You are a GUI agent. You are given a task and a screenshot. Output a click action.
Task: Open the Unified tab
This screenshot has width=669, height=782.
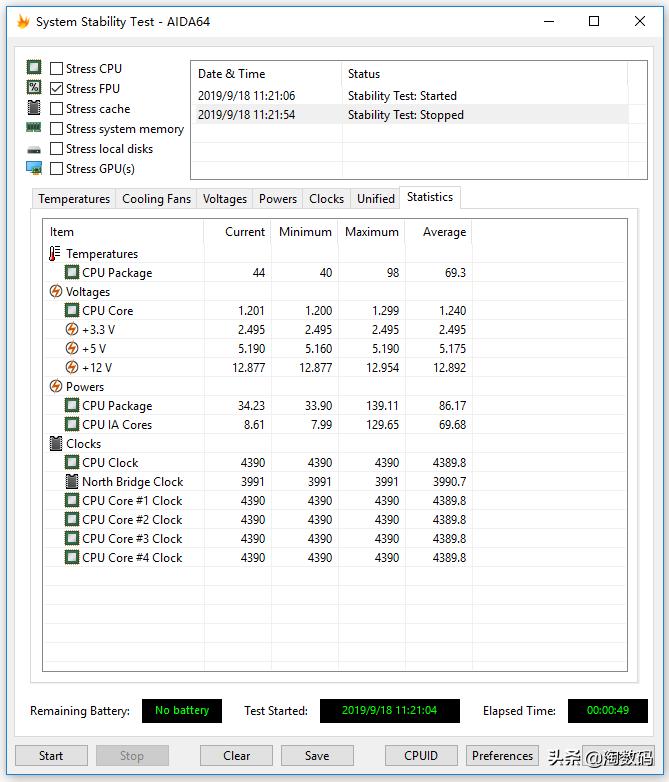pos(376,198)
